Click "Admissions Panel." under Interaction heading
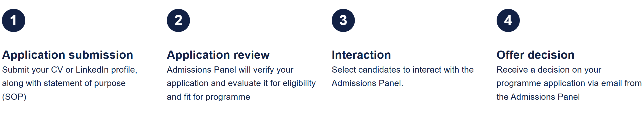Image resolution: width=644 pixels, height=114 pixels. pos(367,83)
